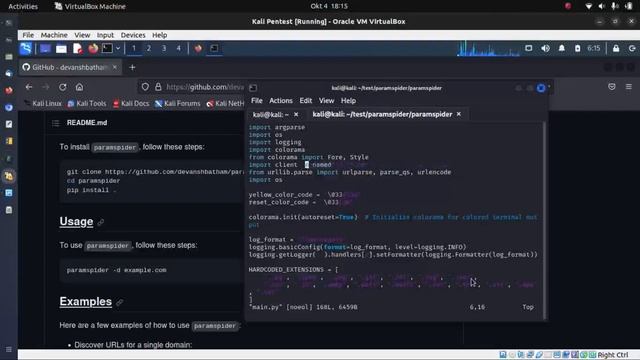Screen dimensions: 640x360
Task: Click the terminal vertical scrollbar
Action: 544,220
